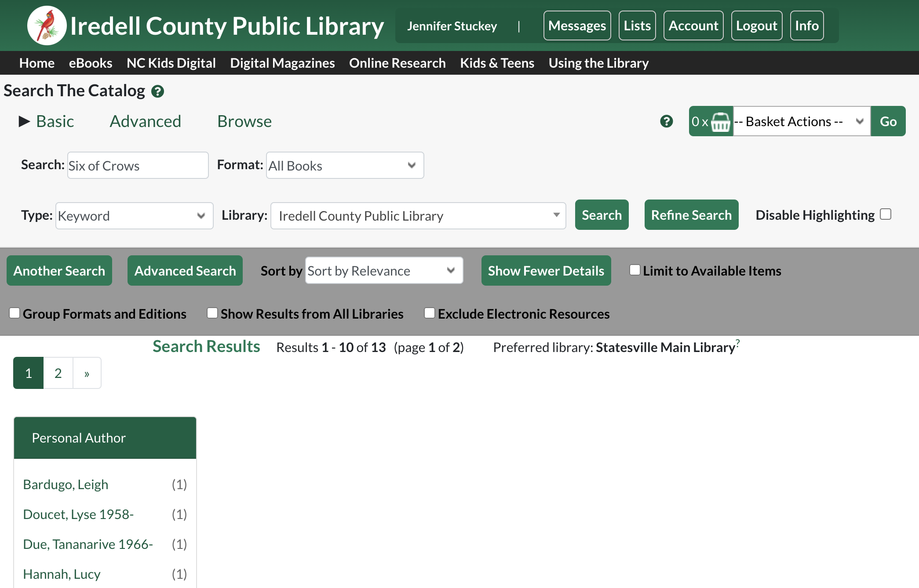Open Kids & Teens menu item
The height and width of the screenshot is (588, 919).
click(x=497, y=63)
